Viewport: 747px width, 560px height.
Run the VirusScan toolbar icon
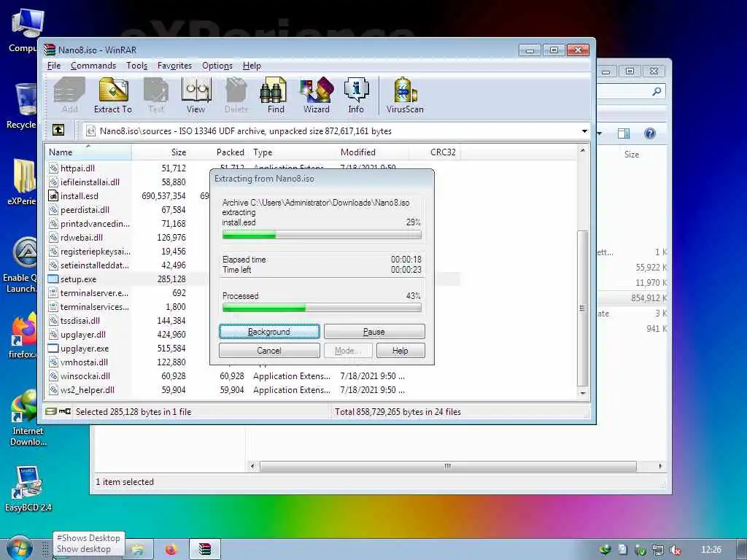(405, 96)
